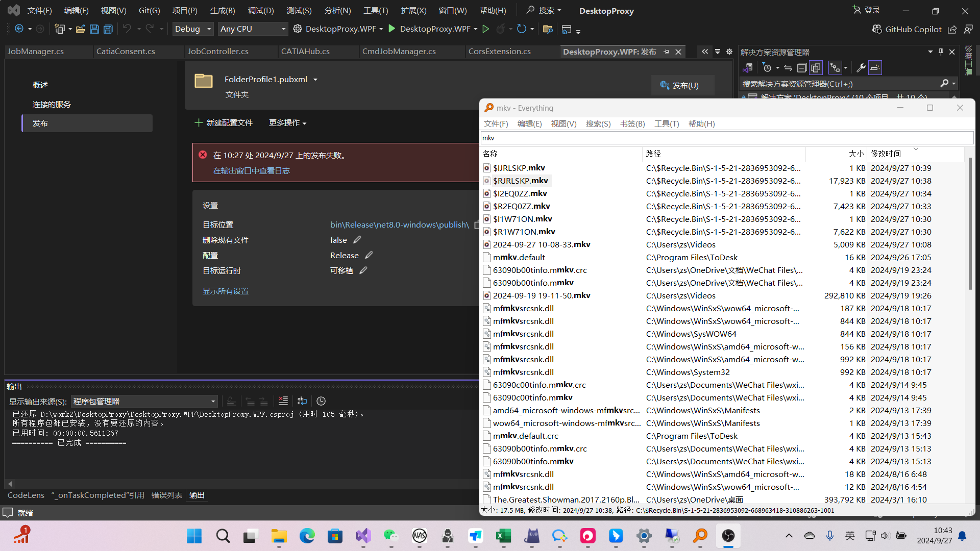Click Everything vertical scrollbar thumb
The width and height of the screenshot is (980, 551).
970,224
